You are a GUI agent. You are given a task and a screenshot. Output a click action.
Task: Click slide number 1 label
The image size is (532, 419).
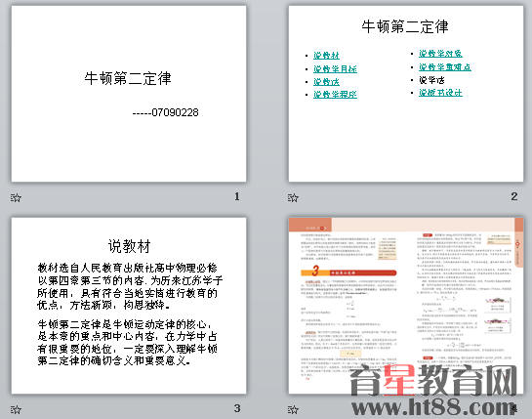237,196
